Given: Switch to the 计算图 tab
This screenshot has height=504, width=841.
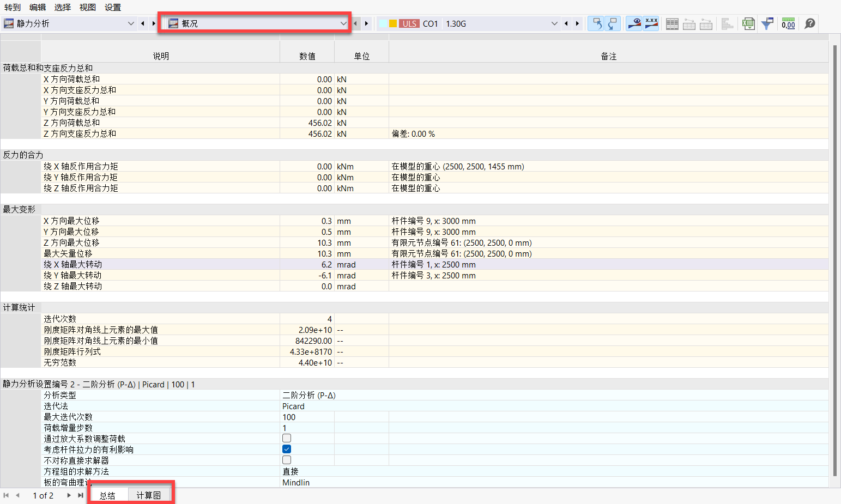Looking at the screenshot, I should pos(149,495).
